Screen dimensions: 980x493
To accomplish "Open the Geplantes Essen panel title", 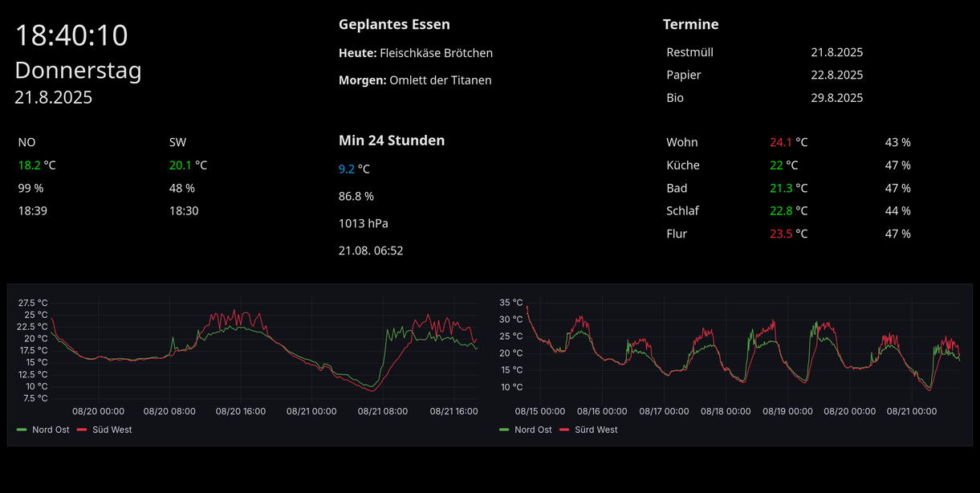I will (x=394, y=24).
